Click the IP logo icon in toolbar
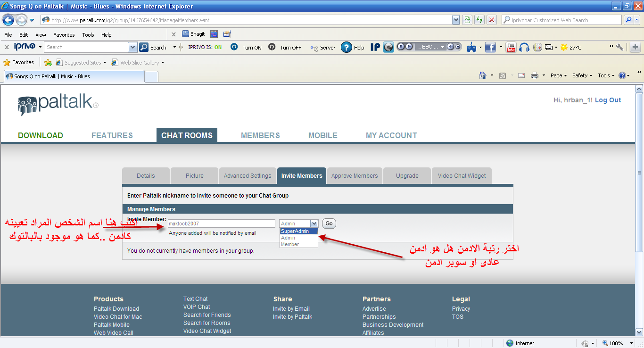644x348 pixels. [x=375, y=47]
